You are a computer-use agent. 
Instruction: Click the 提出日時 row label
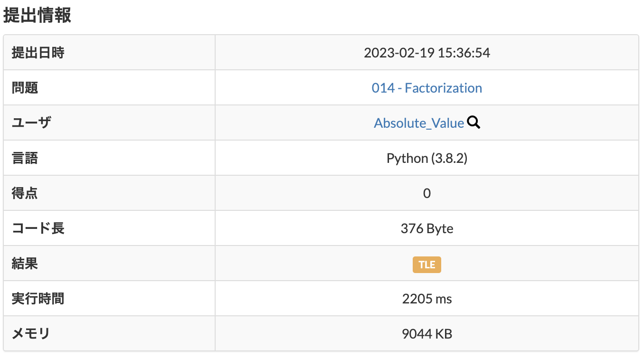[38, 53]
